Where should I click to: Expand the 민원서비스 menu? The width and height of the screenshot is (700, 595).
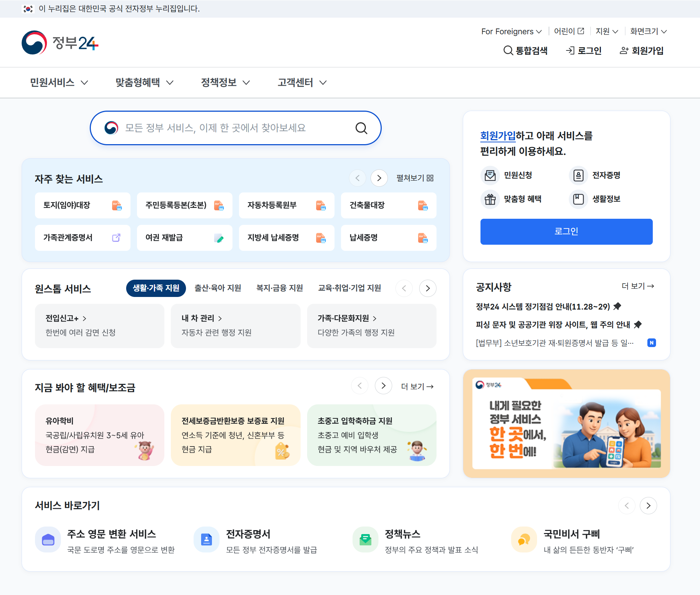(x=59, y=83)
